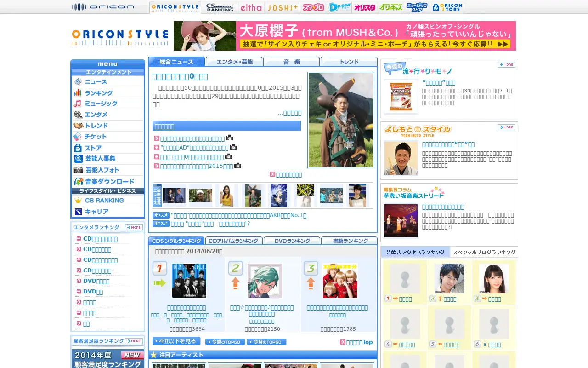Open the number 1 ranked single cover
The height and width of the screenshot is (368, 588).
click(189, 281)
